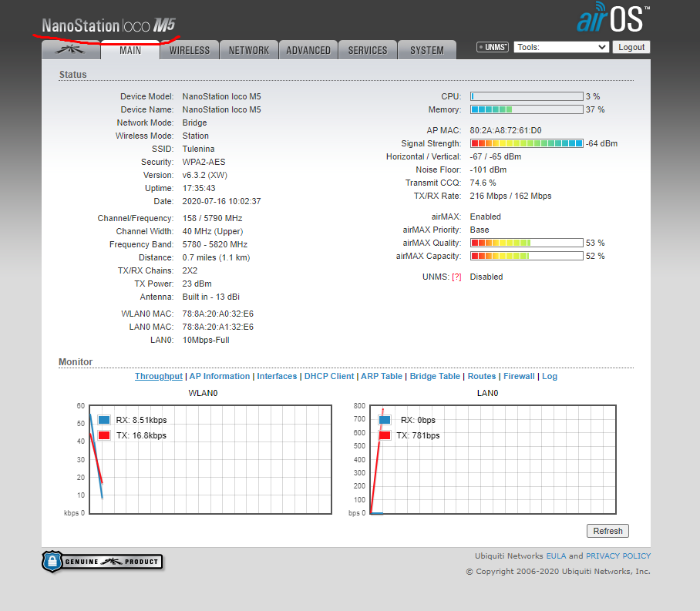Click the Horizontal / Vertical value -67 / -65 dBm
The height and width of the screenshot is (611, 700).
(496, 156)
